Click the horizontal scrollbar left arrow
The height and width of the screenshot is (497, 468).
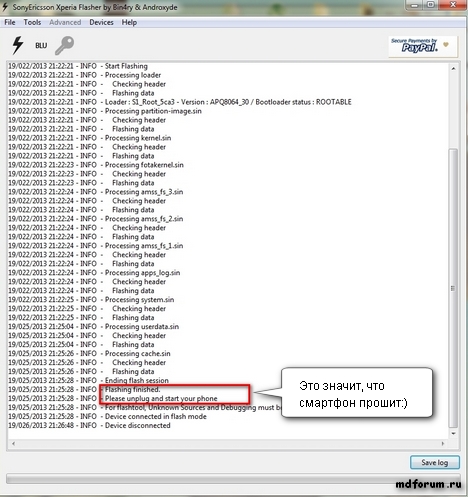point(13,444)
